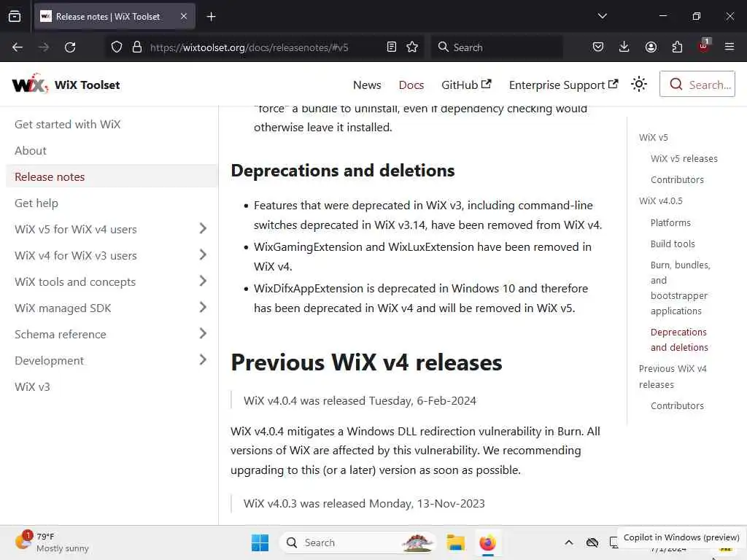This screenshot has height=560, width=747.
Task: Jump to Burn, bundles, and bootstrapper applications
Action: coord(681,287)
